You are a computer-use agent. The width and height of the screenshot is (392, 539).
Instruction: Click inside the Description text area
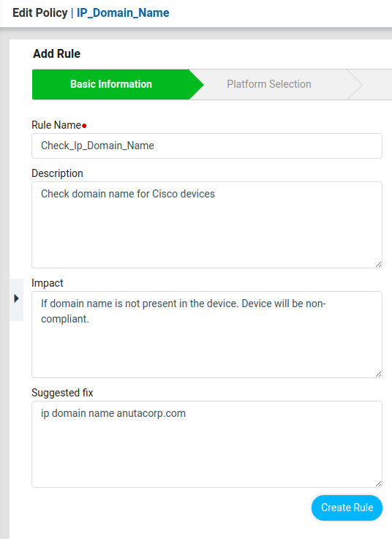(207, 225)
